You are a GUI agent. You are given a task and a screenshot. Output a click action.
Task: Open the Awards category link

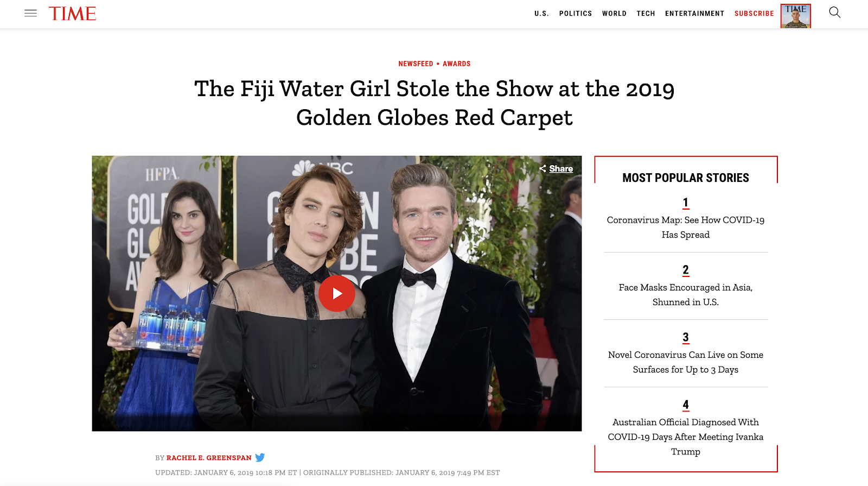tap(456, 64)
